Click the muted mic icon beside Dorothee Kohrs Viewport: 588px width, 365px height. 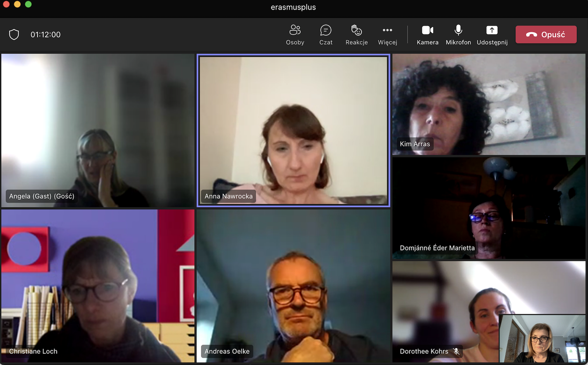456,351
